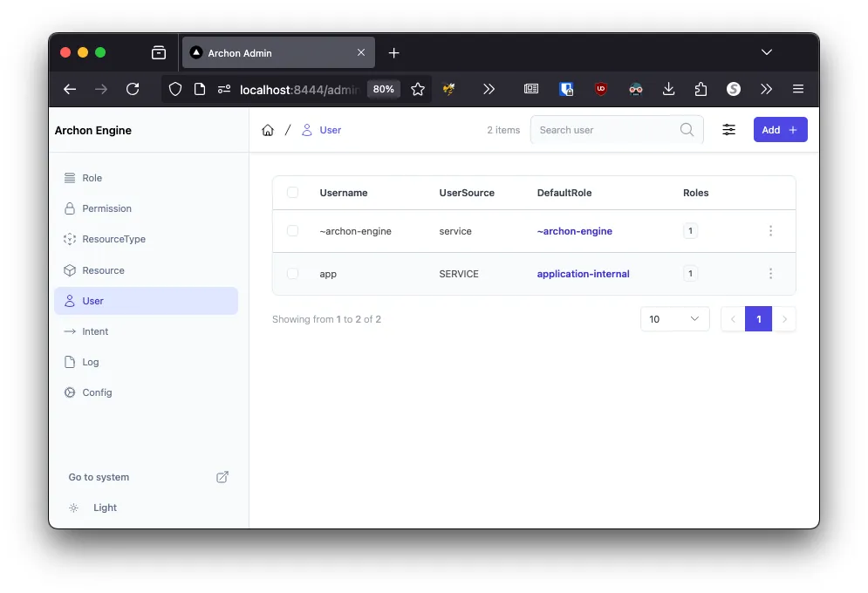Viewport: 868px width, 593px height.
Task: Open the downloads arrow icon
Action: (669, 88)
